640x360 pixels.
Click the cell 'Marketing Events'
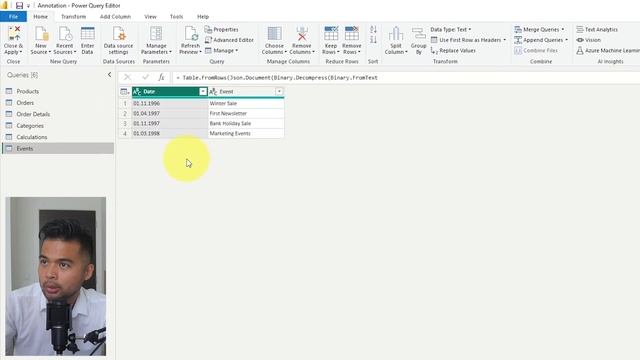click(246, 133)
